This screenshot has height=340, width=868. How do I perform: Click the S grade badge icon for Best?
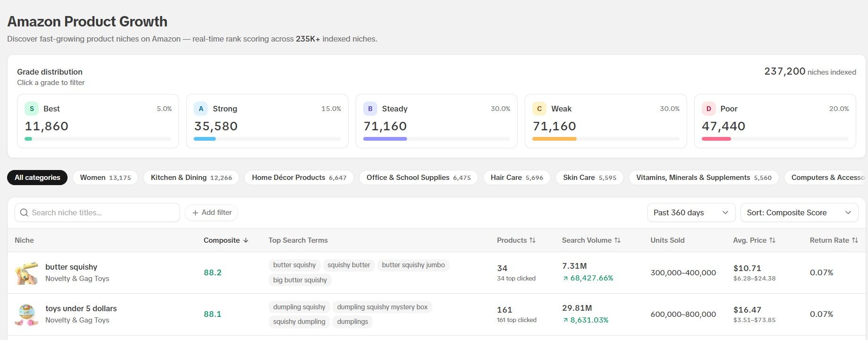32,109
